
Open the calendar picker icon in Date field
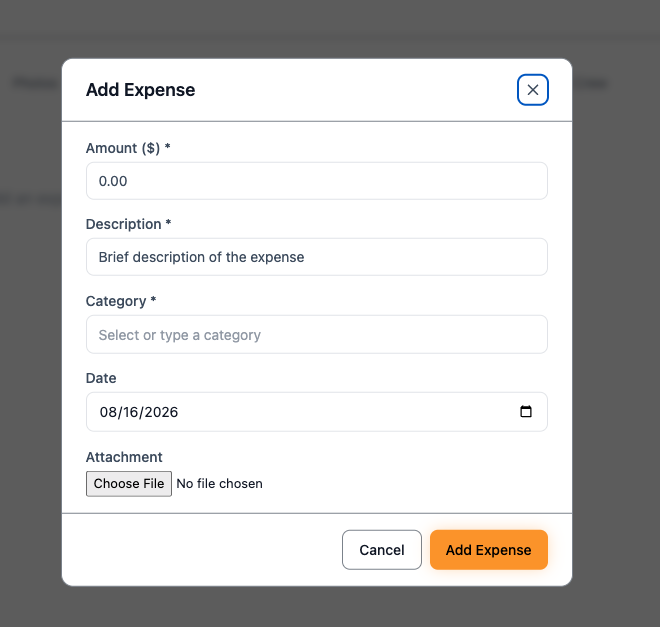tap(526, 411)
